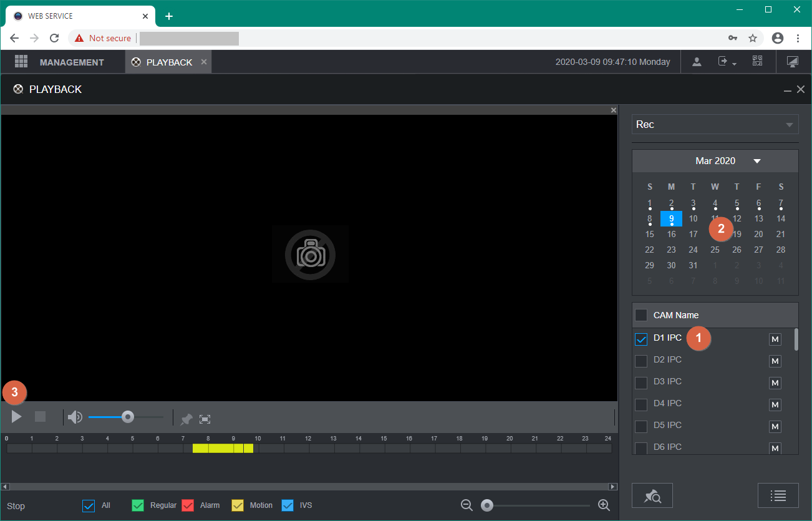Zoom out on the timeline
Viewport: 812px width, 521px height.
[x=466, y=505]
